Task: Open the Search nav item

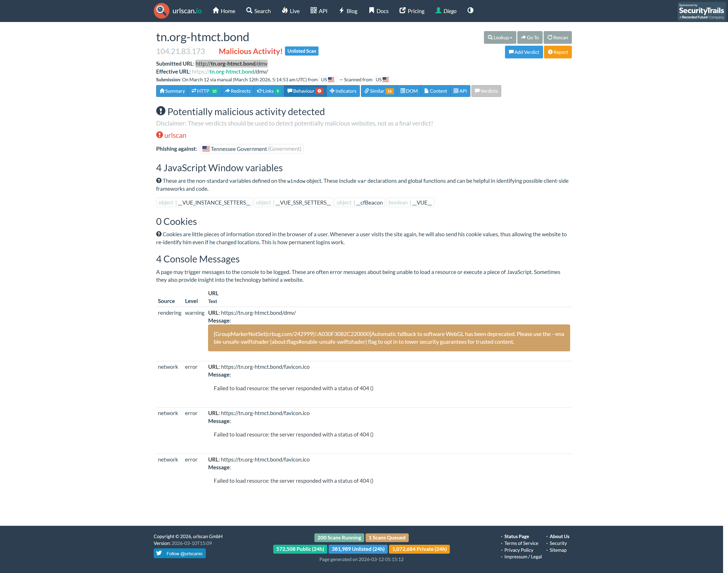Action: coord(258,11)
